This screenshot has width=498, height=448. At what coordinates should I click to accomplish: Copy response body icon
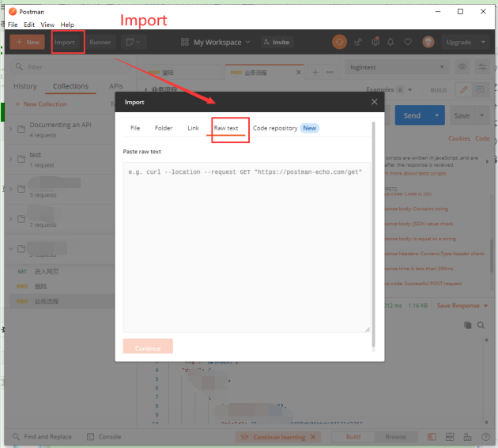coord(467,325)
